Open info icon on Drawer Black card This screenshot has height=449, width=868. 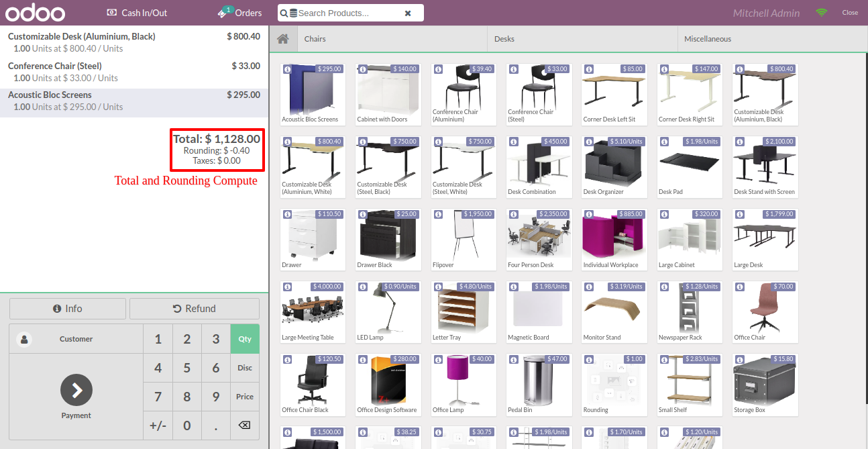click(362, 214)
